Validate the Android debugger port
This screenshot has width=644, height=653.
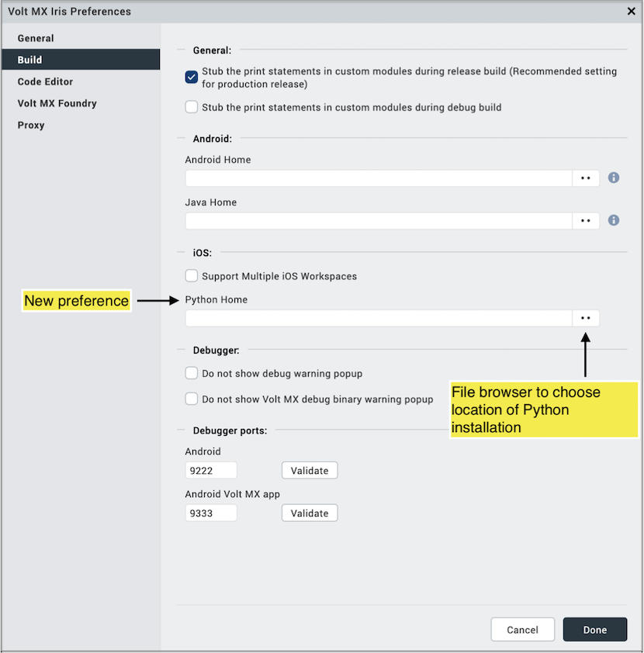310,471
